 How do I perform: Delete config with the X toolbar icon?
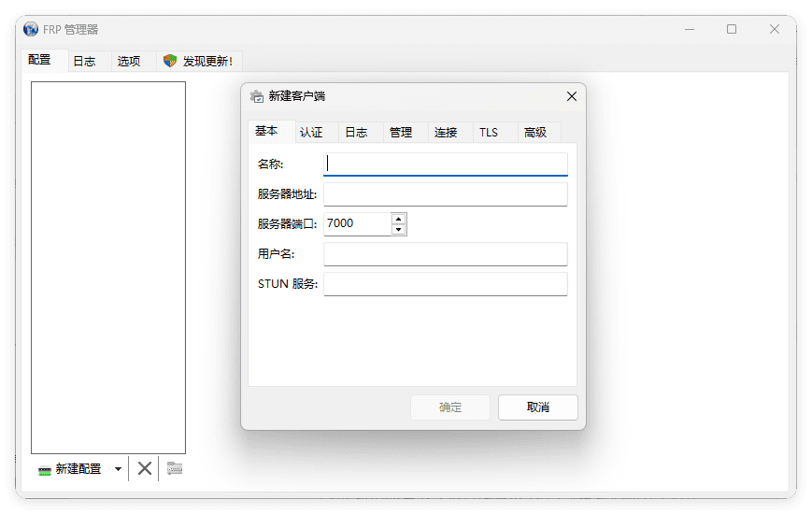145,468
